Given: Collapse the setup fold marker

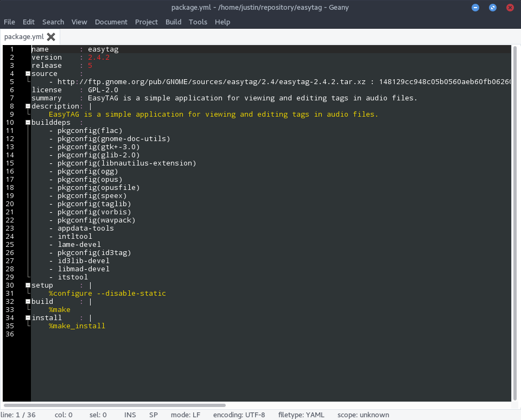Looking at the screenshot, I should pyautogui.click(x=28, y=285).
